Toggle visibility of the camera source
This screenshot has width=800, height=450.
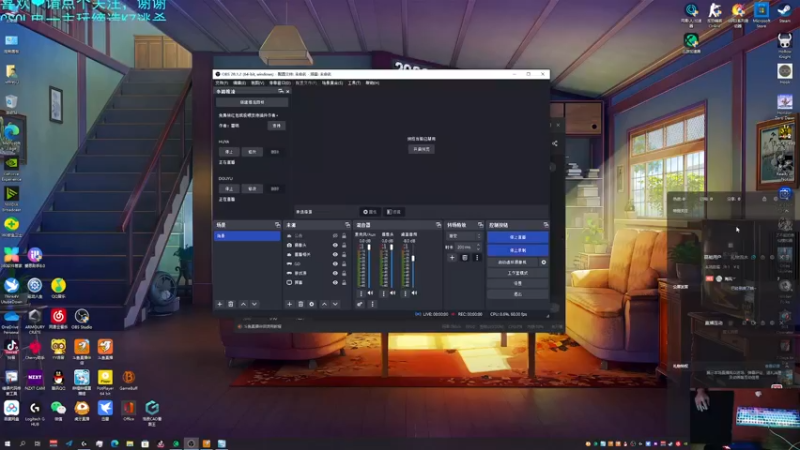click(335, 245)
